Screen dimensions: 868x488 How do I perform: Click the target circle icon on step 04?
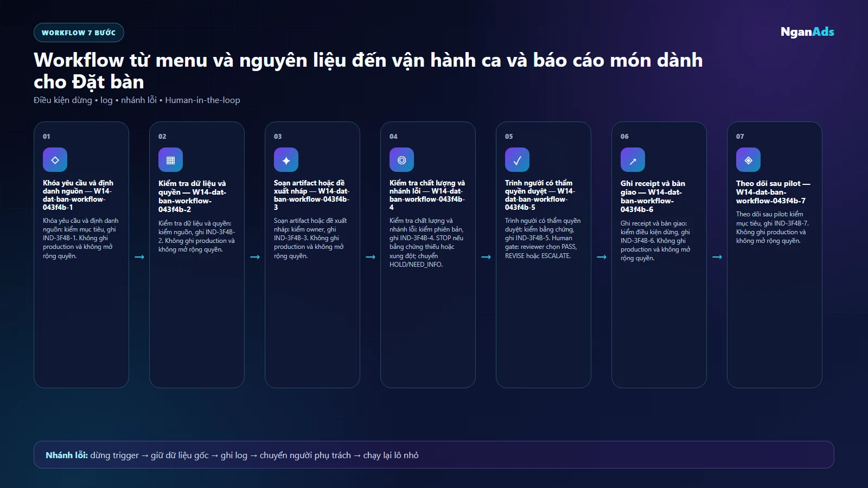coord(401,160)
